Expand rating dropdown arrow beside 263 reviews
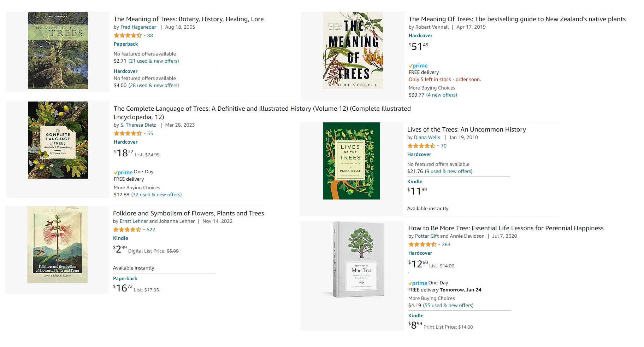This screenshot has width=644, height=347. pyautogui.click(x=439, y=244)
